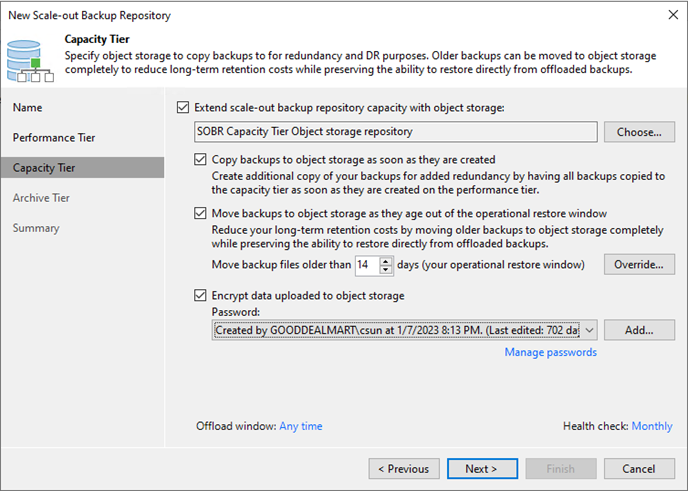
Task: Click Add button to add password
Action: 639,330
